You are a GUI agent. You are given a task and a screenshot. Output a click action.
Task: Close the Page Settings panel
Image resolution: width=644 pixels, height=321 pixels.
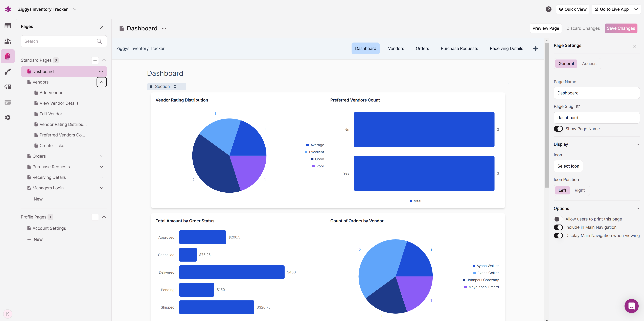pyautogui.click(x=634, y=46)
